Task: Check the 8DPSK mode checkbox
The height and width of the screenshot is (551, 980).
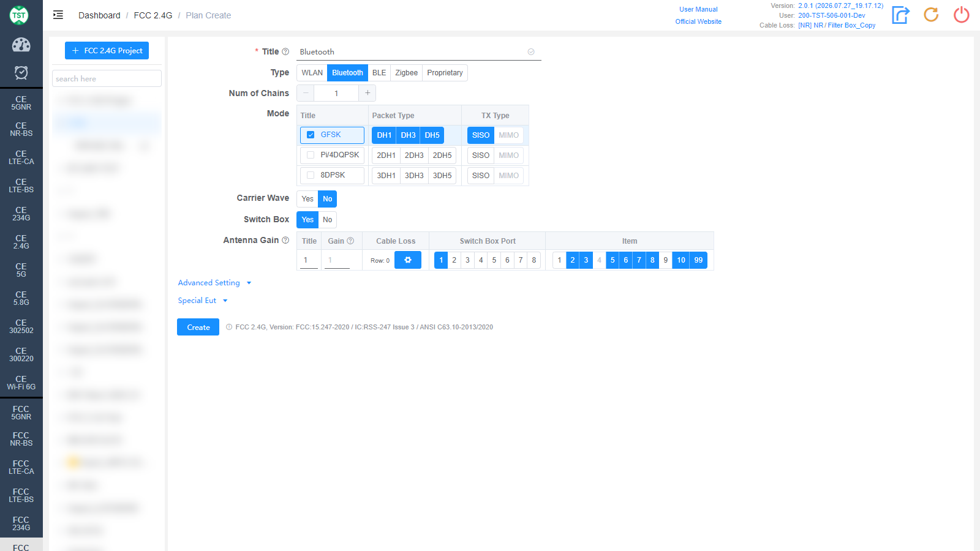Action: coord(311,175)
